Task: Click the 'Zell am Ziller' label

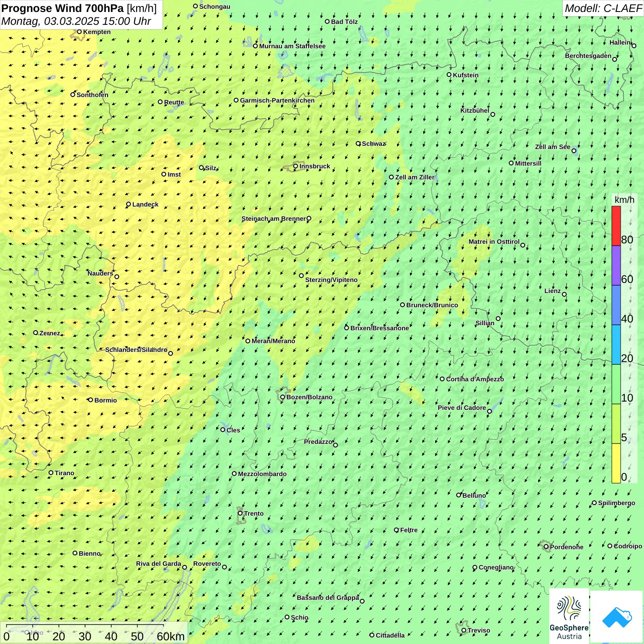Action: pyautogui.click(x=415, y=177)
